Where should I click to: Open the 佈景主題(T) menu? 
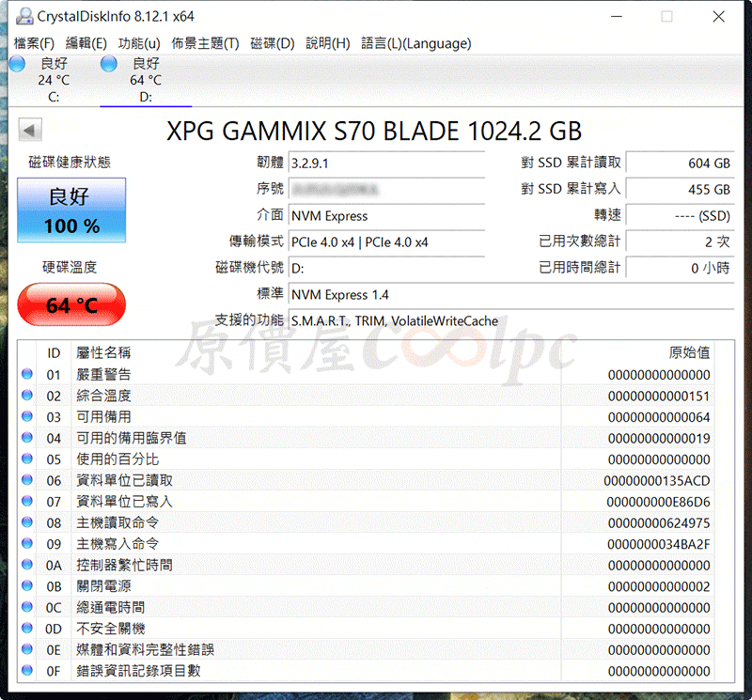point(205,43)
